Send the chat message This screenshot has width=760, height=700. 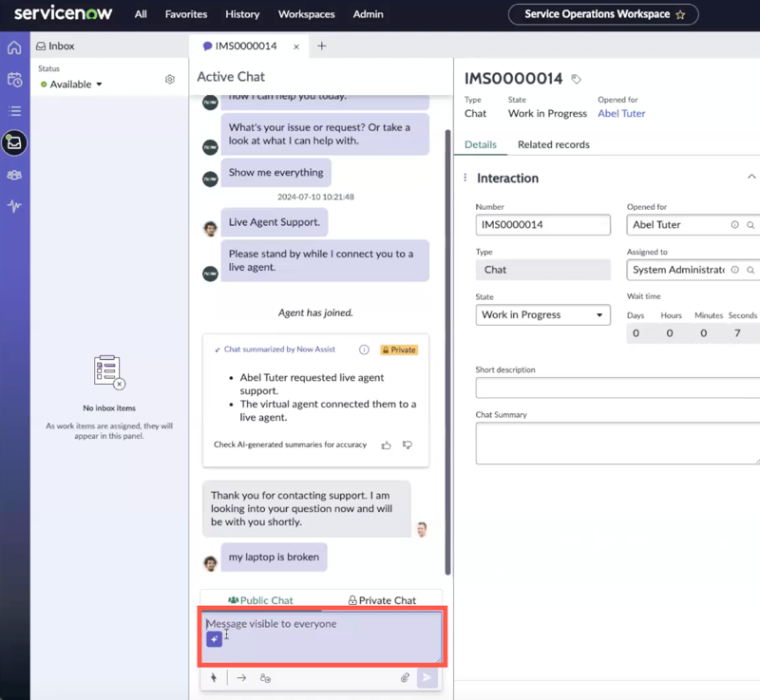pyautogui.click(x=427, y=678)
